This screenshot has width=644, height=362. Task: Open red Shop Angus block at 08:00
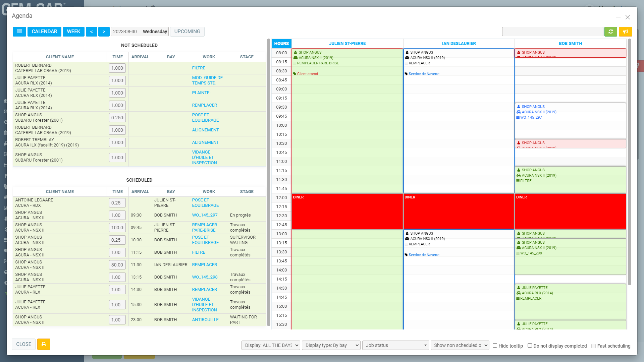570,53
